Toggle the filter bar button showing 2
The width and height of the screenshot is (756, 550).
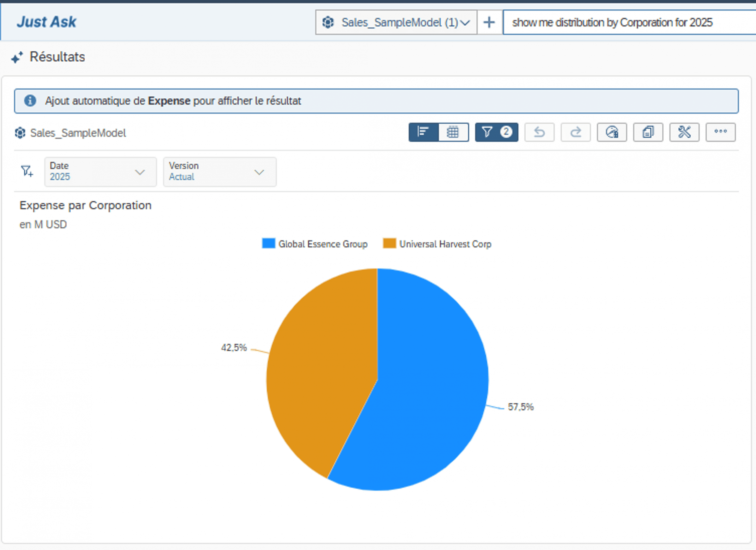pos(496,132)
